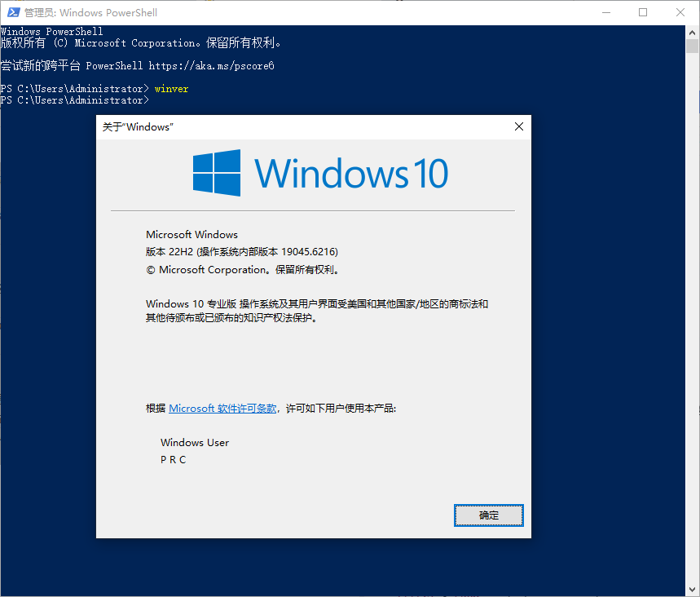Viewport: 700px width, 597px height.
Task: Close the 关于Windows dialog with its X
Action: click(518, 126)
